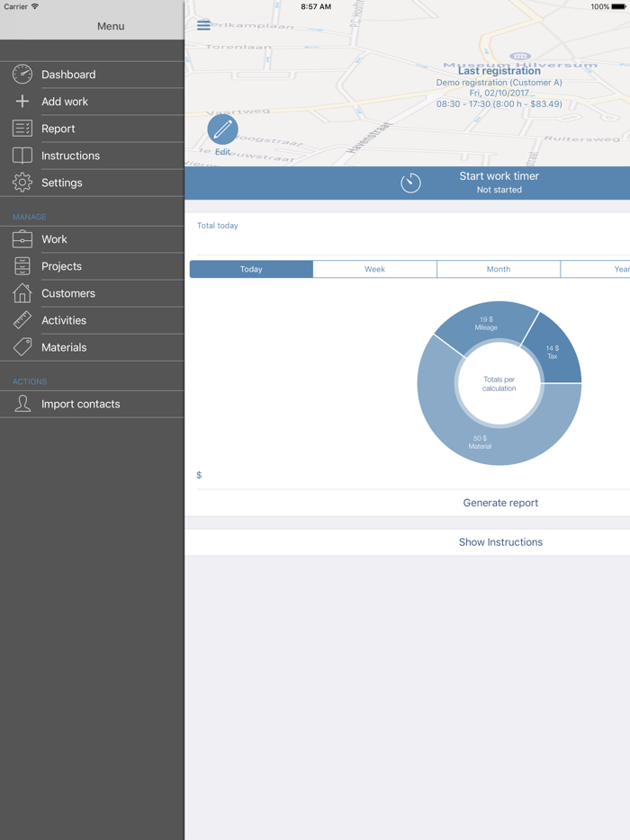Tap the 8:57 AM clock in status bar
Image resolution: width=630 pixels, height=840 pixels.
[316, 6]
